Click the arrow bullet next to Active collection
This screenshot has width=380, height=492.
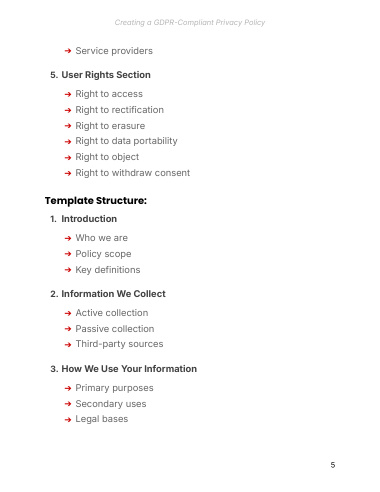point(68,313)
